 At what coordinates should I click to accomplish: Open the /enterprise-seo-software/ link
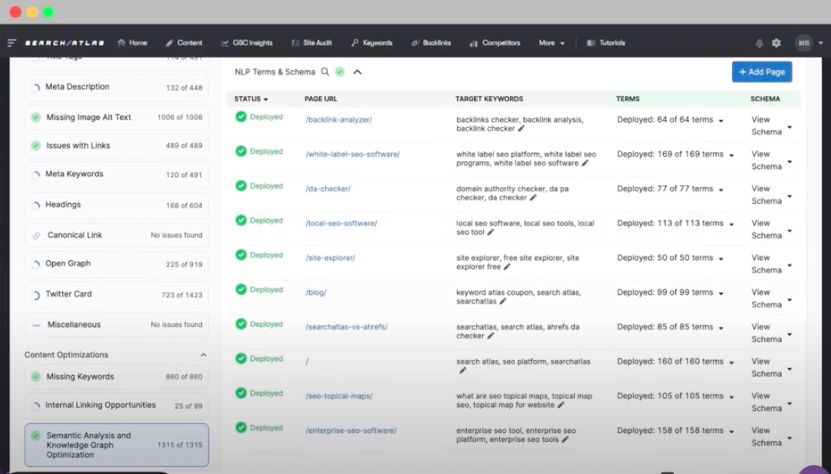351,431
